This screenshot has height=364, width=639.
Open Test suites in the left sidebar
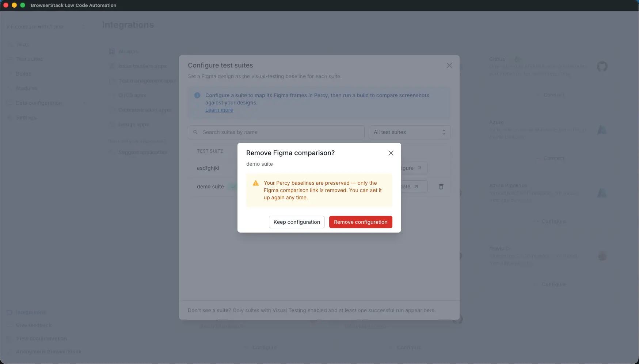point(29,59)
